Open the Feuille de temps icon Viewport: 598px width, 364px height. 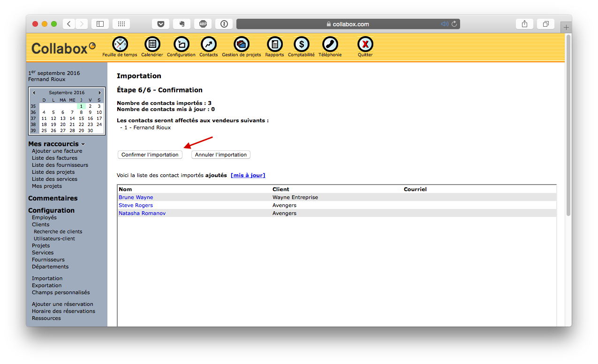pos(120,43)
